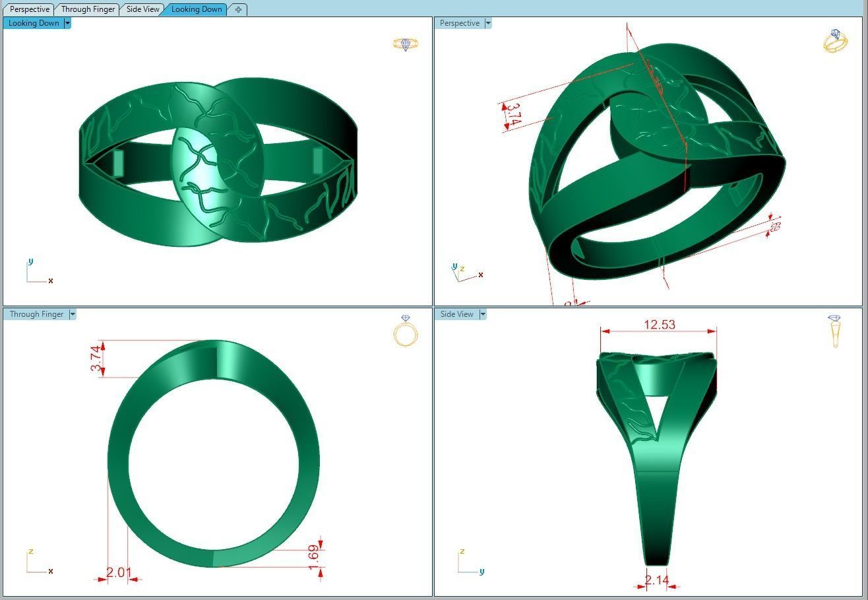Select the 3.74 dimension in Perspective view
This screenshot has height=600, width=868.
pos(515,115)
